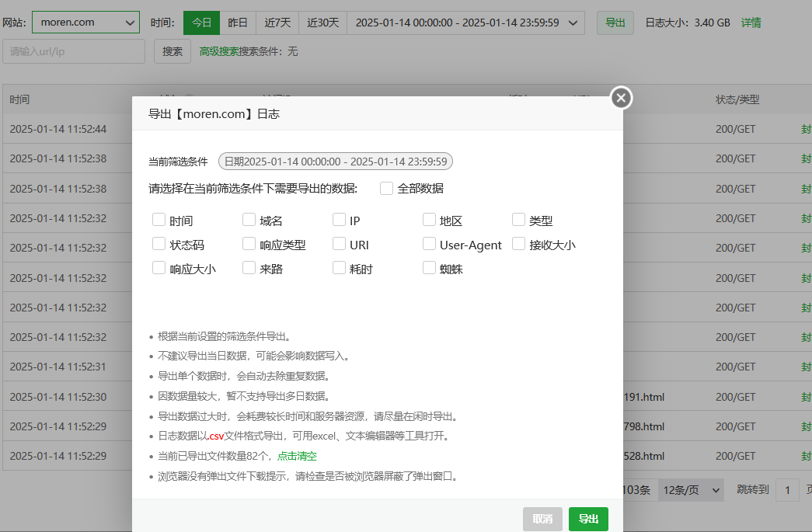The image size is (812, 532).
Task: Enable the 接收大小 checkbox
Action: tap(519, 244)
